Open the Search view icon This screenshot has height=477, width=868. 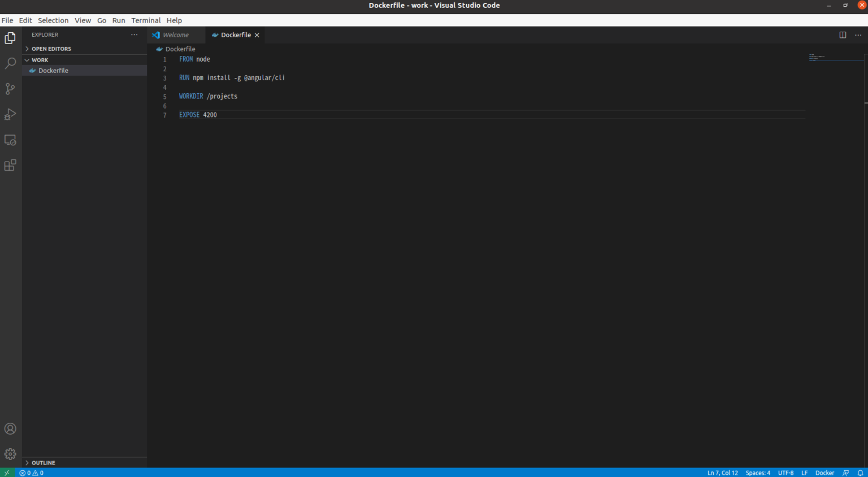pyautogui.click(x=10, y=63)
